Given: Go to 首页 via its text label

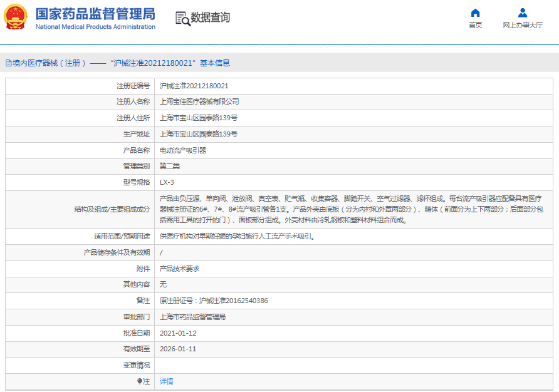Looking at the screenshot, I should 475,26.
